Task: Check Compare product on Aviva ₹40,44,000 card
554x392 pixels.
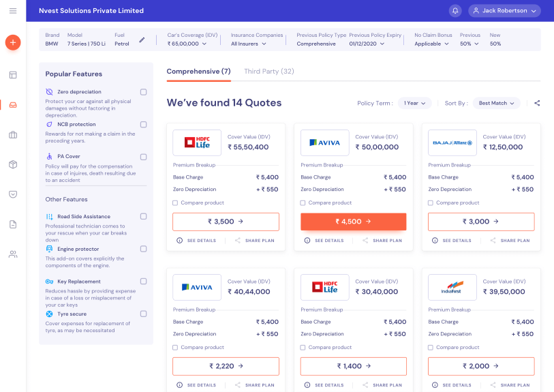Action: tap(175, 348)
